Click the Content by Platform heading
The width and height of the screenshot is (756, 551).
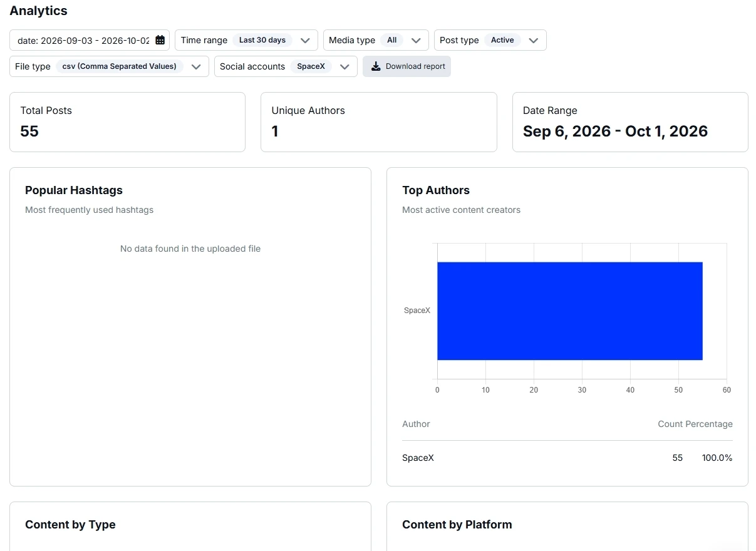point(457,525)
